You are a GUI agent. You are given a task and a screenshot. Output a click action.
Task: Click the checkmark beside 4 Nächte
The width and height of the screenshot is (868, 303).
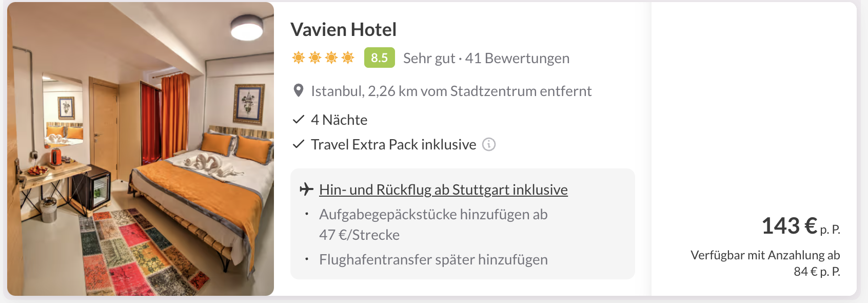[x=298, y=120]
